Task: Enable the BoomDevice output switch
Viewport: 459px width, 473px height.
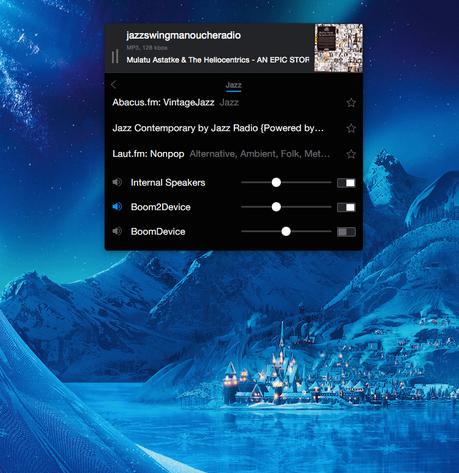Action: point(346,232)
